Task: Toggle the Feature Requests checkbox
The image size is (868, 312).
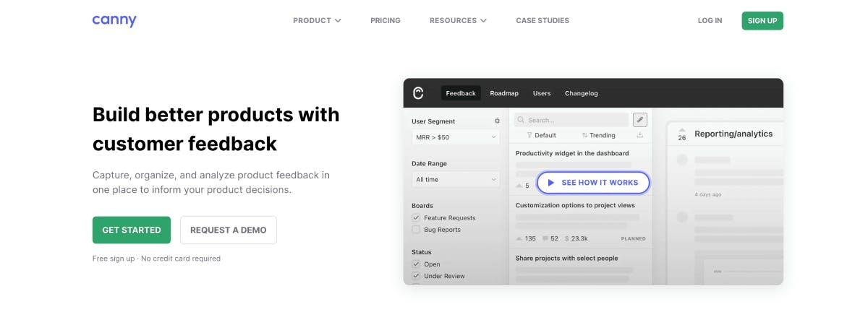Action: click(416, 217)
